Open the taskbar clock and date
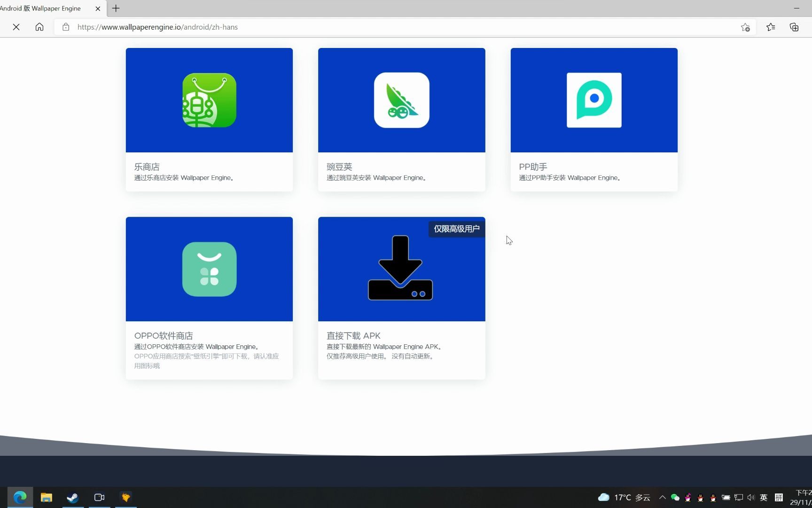Image resolution: width=812 pixels, height=508 pixels. coord(802,497)
